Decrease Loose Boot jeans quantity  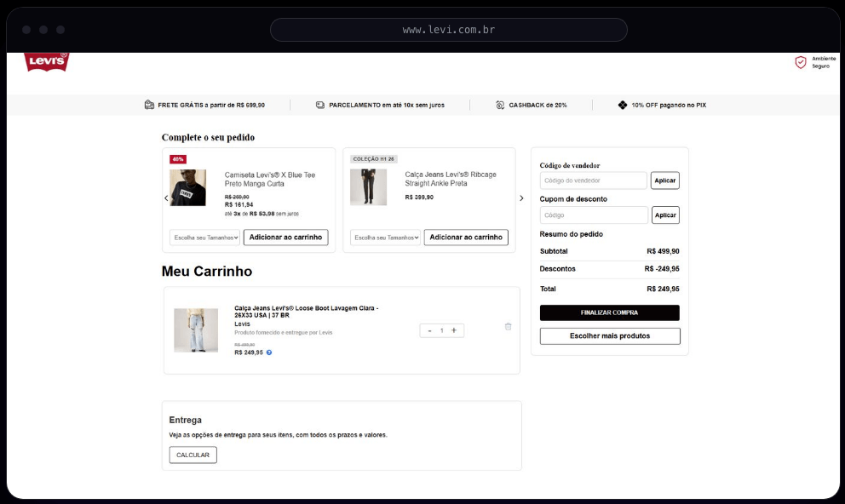[429, 330]
